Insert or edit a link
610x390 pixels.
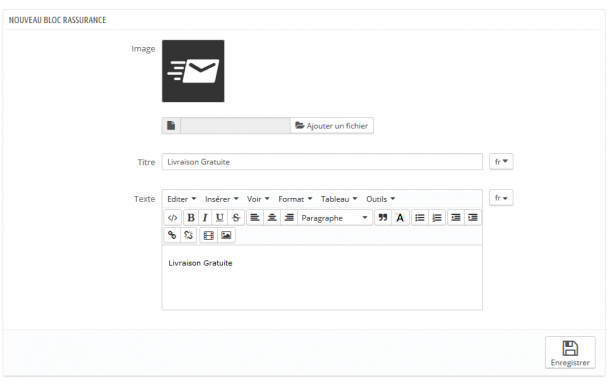pos(172,235)
